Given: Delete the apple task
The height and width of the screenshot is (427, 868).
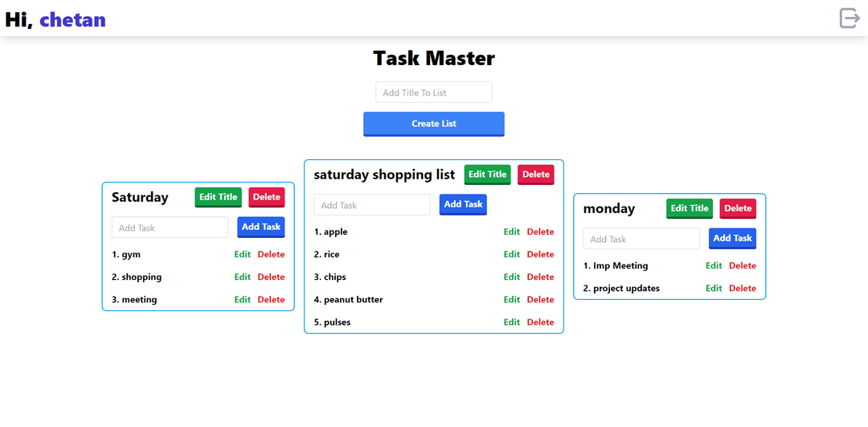Looking at the screenshot, I should click(x=540, y=232).
